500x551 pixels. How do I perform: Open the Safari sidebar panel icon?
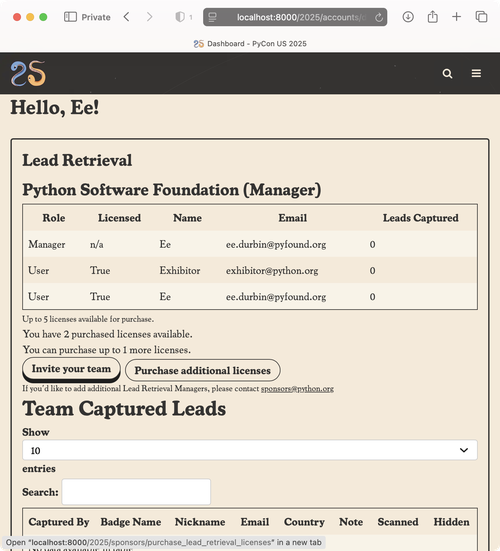(70, 17)
